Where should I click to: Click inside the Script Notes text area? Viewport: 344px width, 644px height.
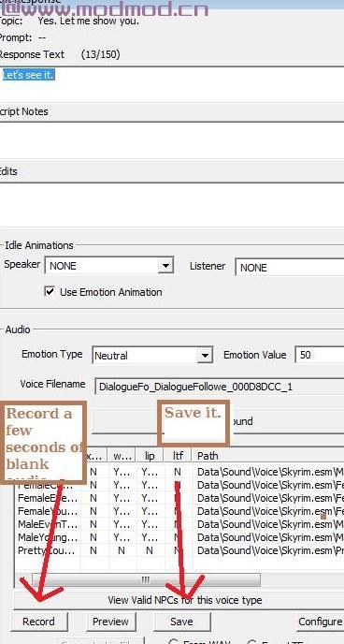(x=172, y=140)
